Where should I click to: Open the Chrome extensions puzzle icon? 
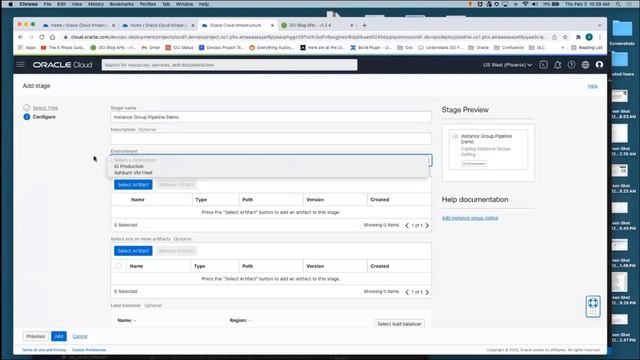578,37
